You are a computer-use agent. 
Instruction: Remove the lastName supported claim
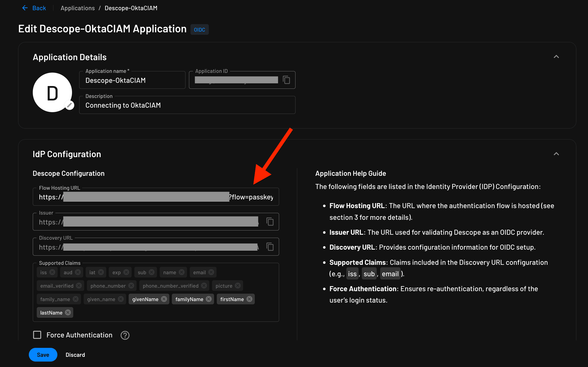point(68,312)
